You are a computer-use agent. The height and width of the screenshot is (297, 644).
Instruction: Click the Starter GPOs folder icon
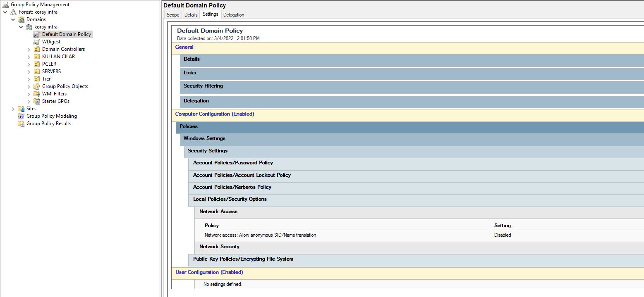(36, 101)
